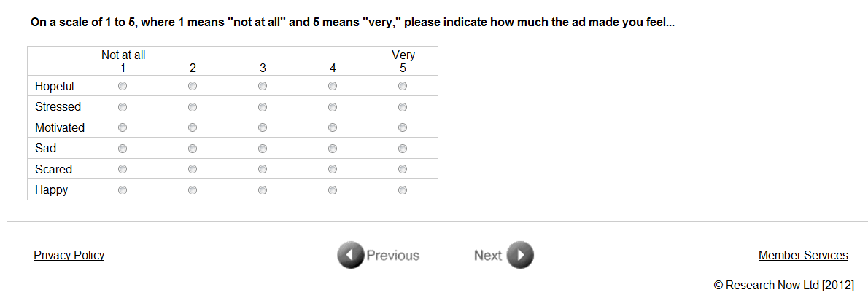868x303 pixels.
Task: Select rating 5 Very for Hopeful
Action: [x=403, y=86]
